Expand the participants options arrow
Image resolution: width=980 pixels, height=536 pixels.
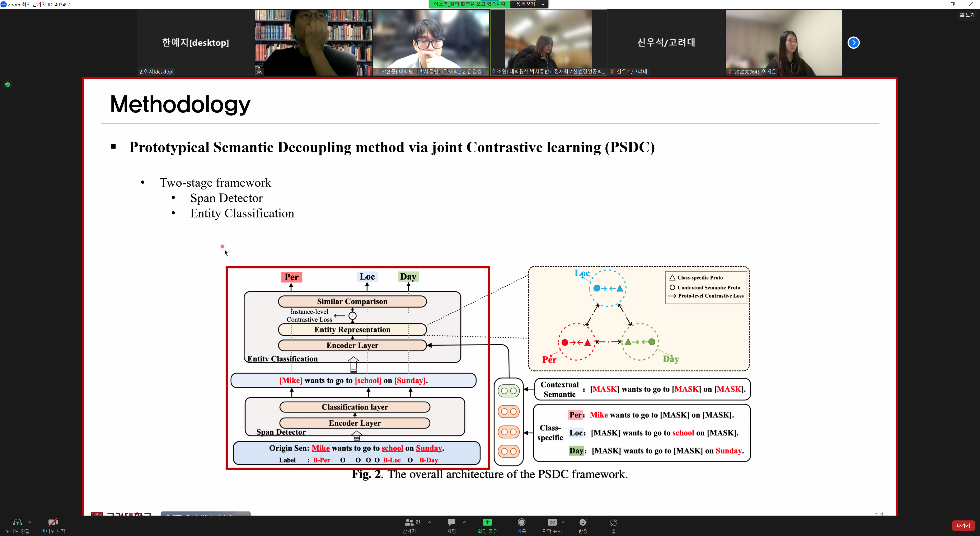click(430, 522)
